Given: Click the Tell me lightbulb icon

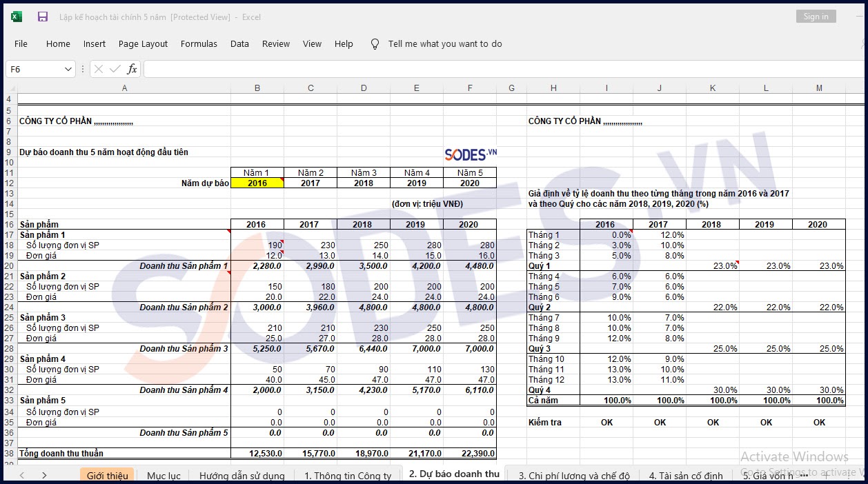Looking at the screenshot, I should click(x=375, y=44).
